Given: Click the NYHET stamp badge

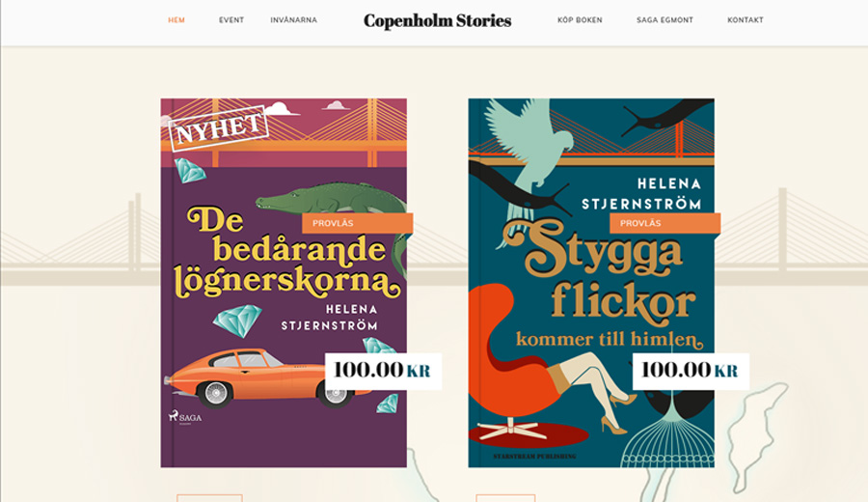Looking at the screenshot, I should 218,128.
